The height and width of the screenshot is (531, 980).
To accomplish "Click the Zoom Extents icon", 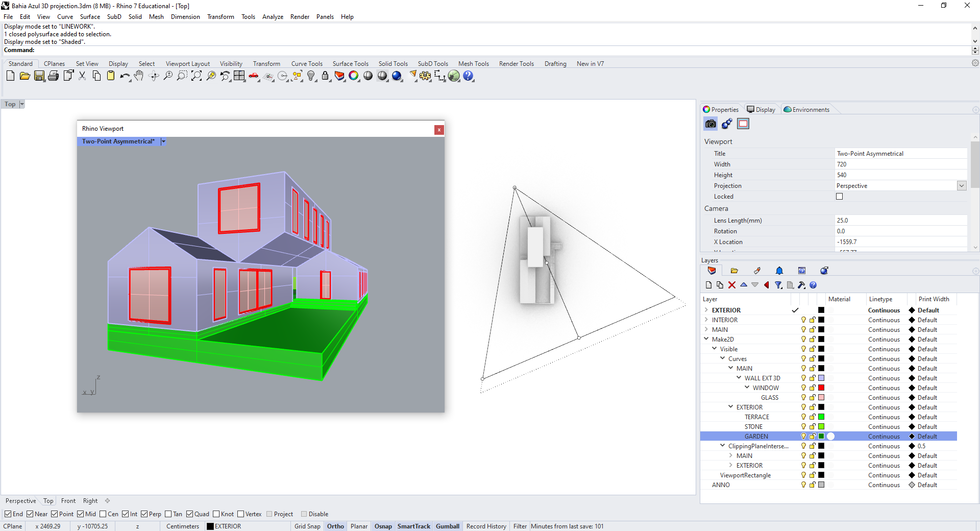I will point(197,76).
